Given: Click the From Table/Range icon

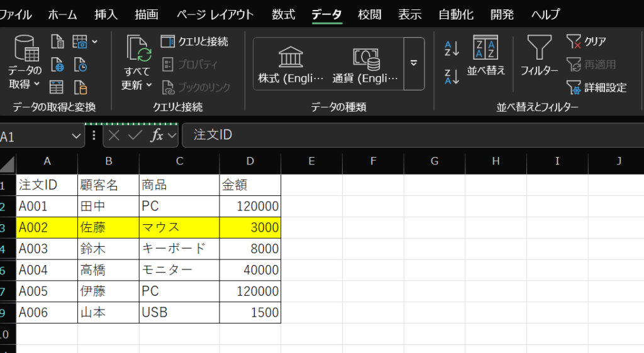Looking at the screenshot, I should (57, 87).
